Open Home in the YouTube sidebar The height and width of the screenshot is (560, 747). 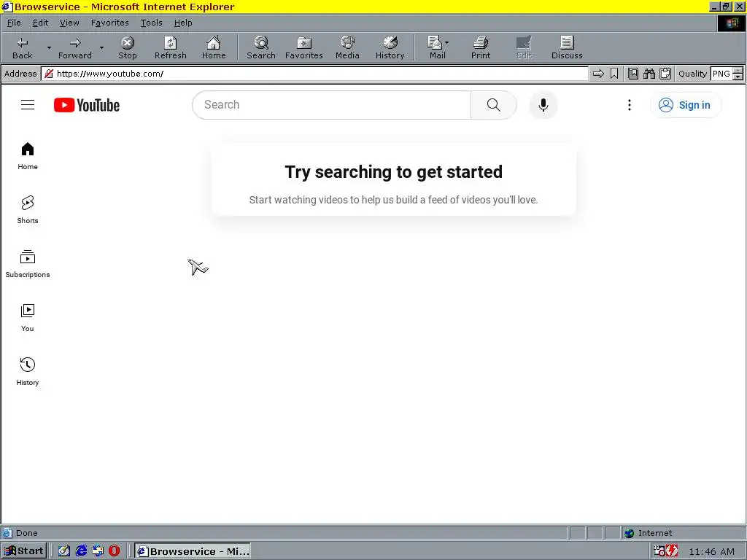click(28, 156)
